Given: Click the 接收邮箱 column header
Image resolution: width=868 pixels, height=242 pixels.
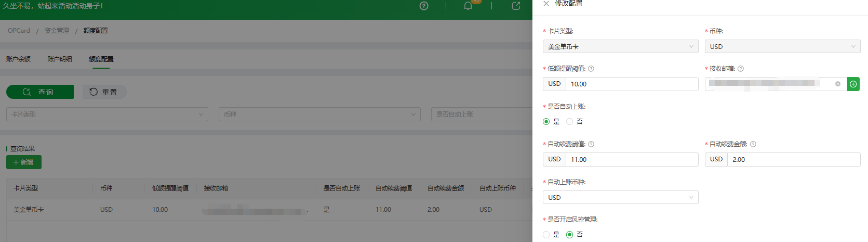Looking at the screenshot, I should pyautogui.click(x=216, y=188).
